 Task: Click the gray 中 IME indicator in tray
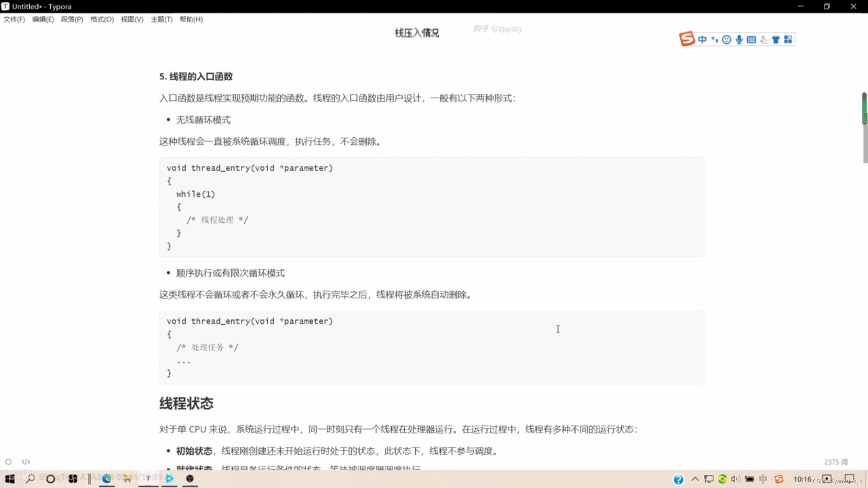763,479
